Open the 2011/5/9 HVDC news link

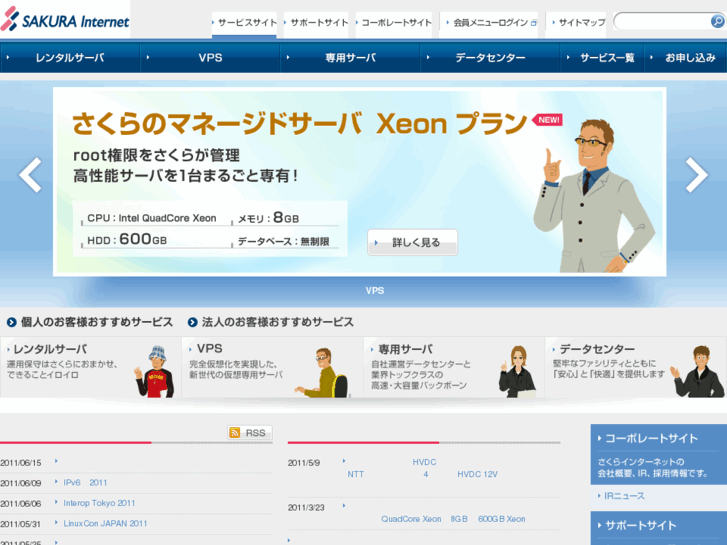click(422, 468)
